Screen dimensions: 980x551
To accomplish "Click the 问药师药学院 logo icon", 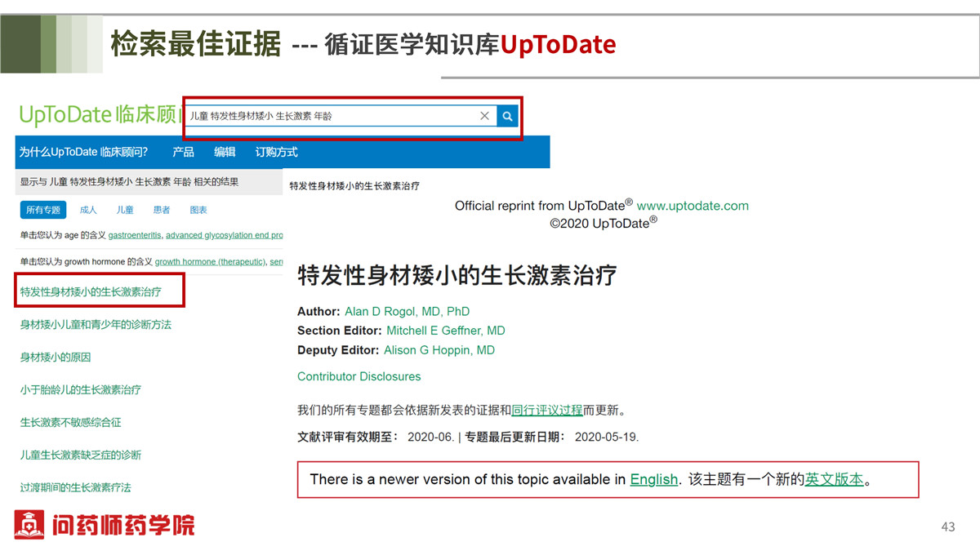I will tap(29, 524).
